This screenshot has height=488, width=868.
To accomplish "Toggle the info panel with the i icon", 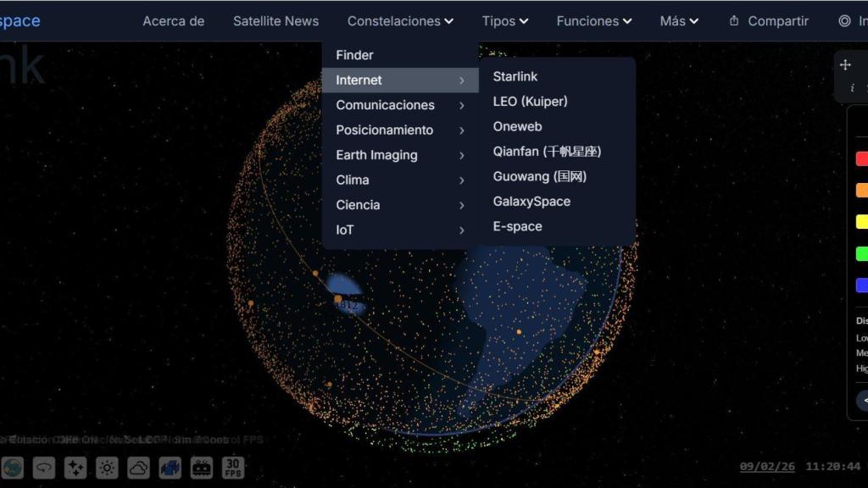I will pyautogui.click(x=851, y=86).
